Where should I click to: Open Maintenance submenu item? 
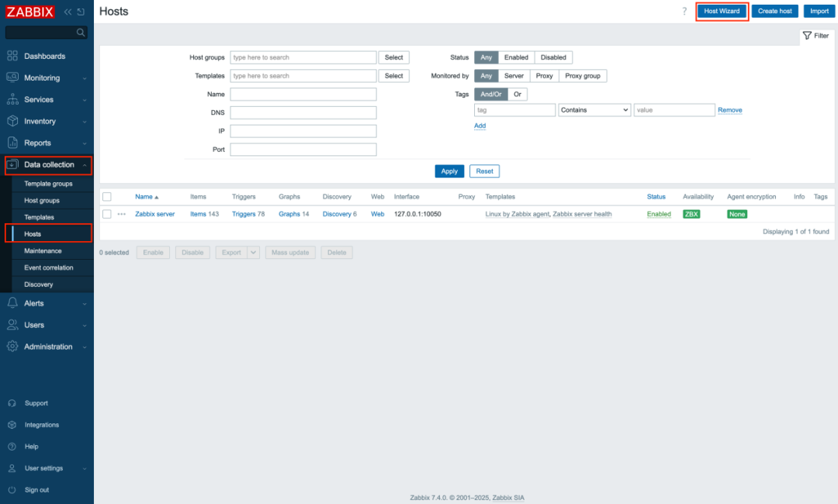[43, 251]
